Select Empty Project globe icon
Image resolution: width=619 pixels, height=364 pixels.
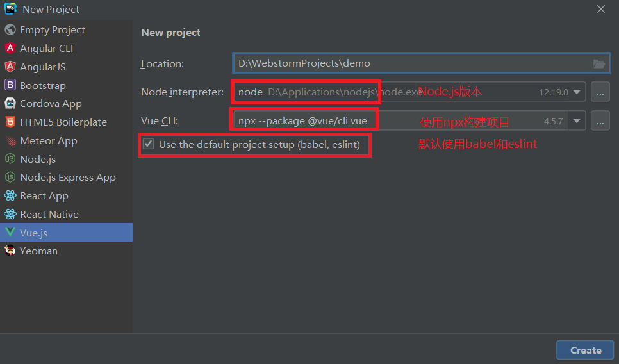[x=10, y=29]
